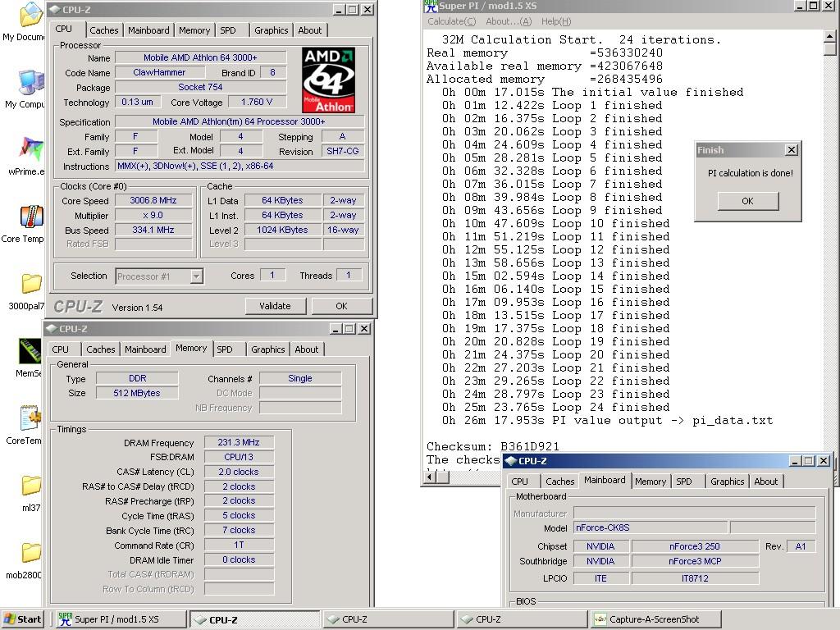Screen dimensions: 840x630
Task: Open the Help menu in Super PI
Action: click(556, 21)
